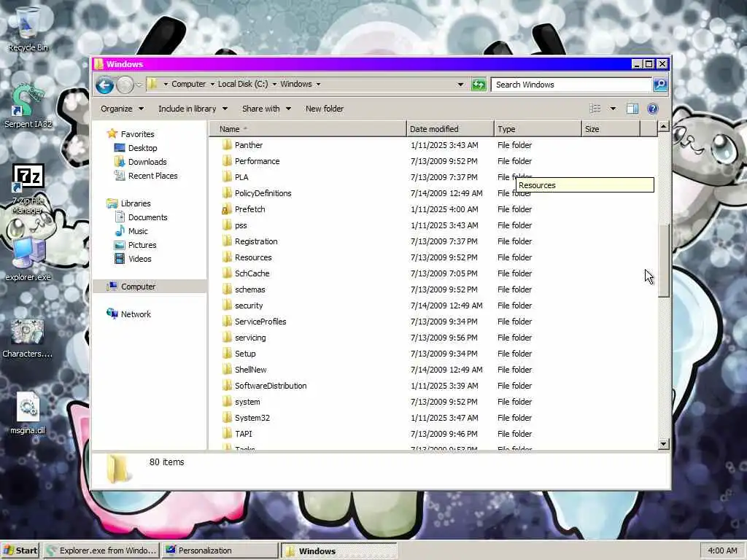This screenshot has width=747, height=560.
Task: Expand the view options dropdown arrow
Action: (613, 109)
